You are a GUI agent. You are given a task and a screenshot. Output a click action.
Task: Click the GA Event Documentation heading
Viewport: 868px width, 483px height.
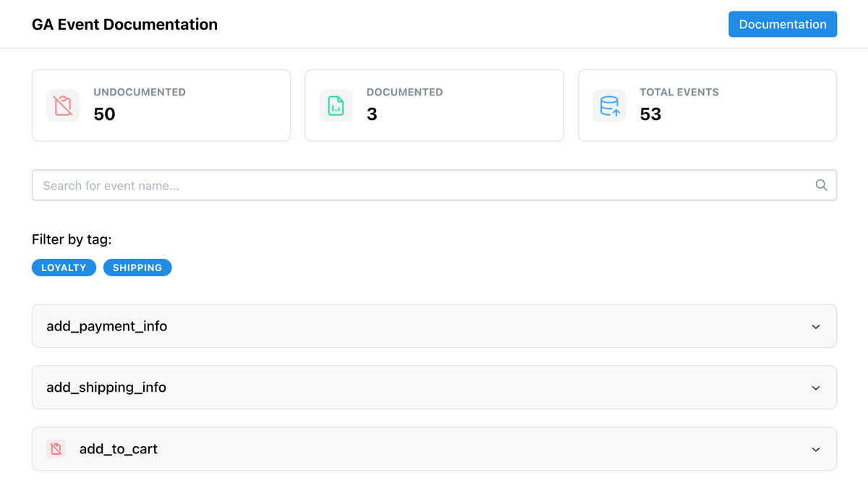(x=124, y=24)
